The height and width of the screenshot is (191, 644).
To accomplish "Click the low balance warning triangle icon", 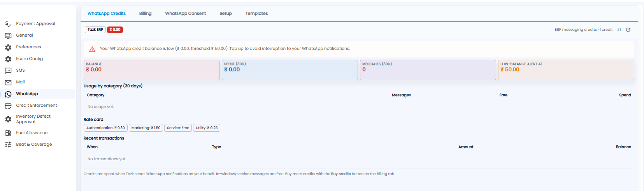I will pos(92,49).
